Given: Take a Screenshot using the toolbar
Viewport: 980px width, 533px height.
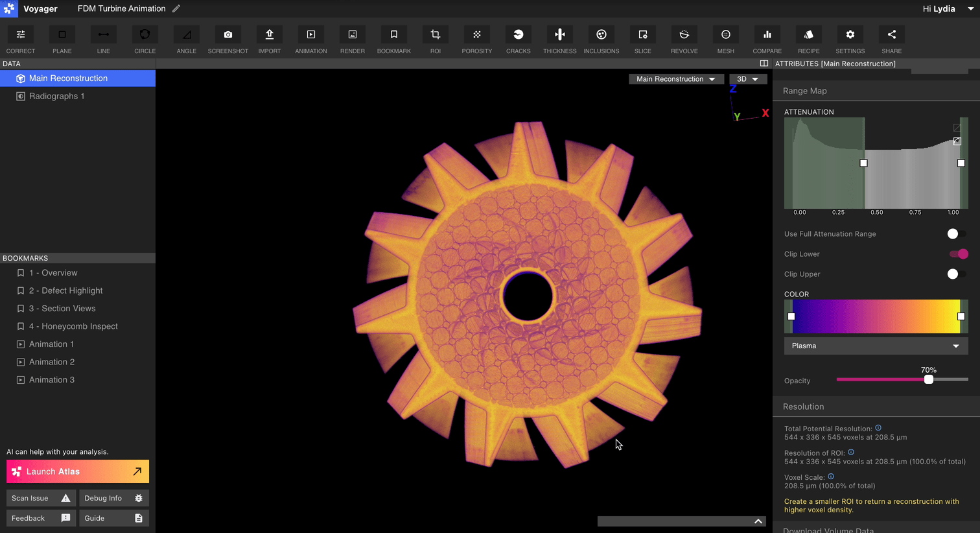Looking at the screenshot, I should (x=227, y=39).
